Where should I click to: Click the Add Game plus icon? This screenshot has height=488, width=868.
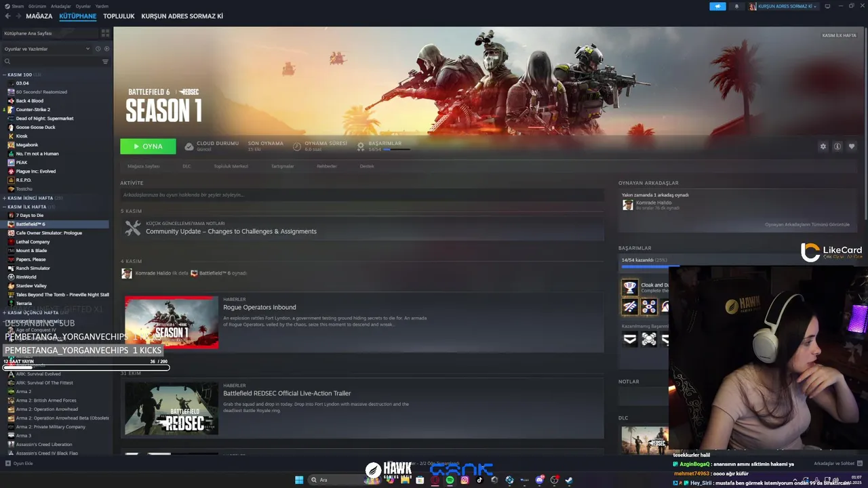tap(8, 464)
